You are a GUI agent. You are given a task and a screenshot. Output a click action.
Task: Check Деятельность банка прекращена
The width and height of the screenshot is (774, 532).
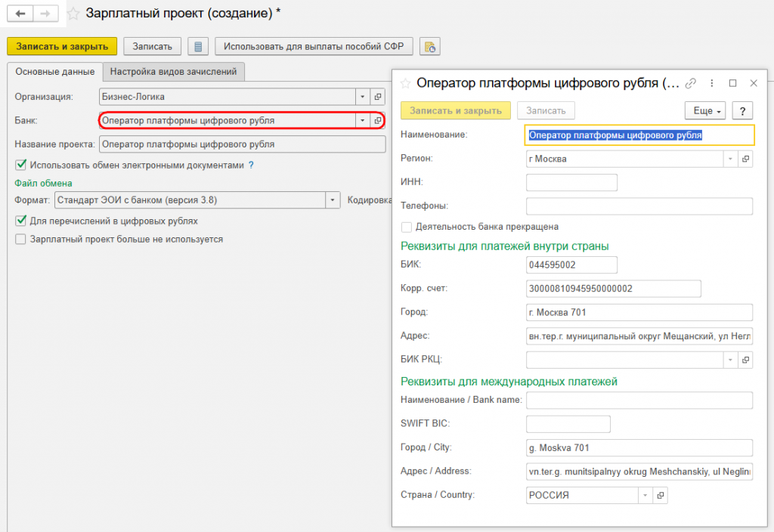coord(407,227)
